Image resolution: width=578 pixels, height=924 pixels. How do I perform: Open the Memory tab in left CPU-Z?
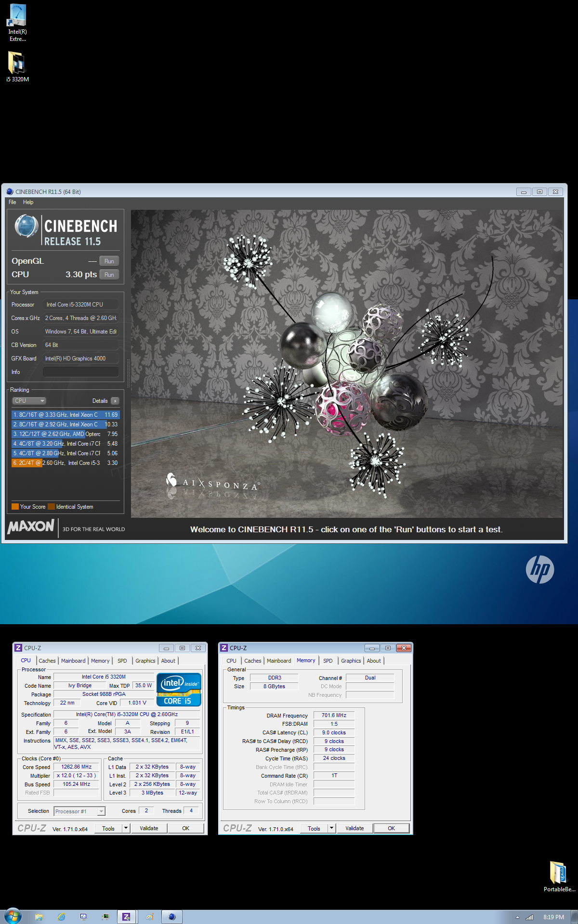(100, 661)
